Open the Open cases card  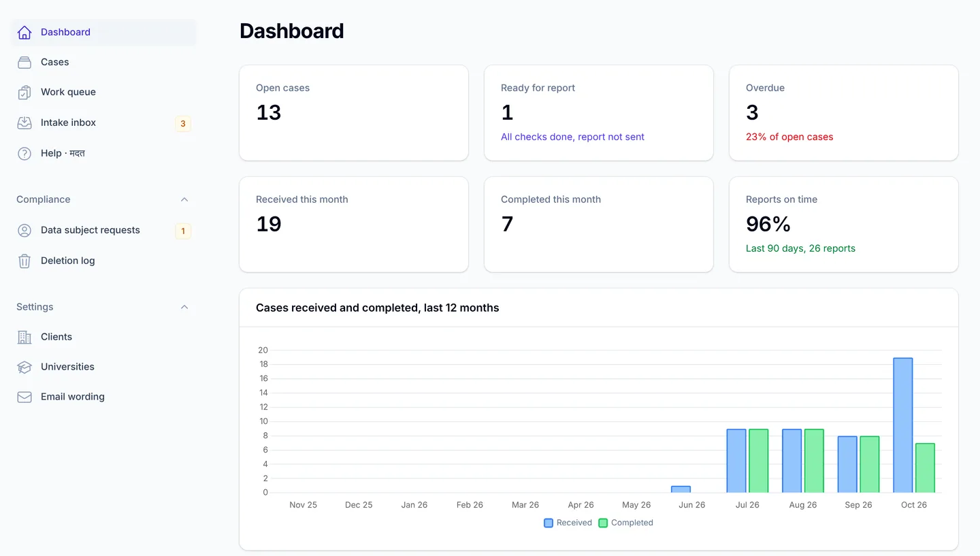click(354, 113)
